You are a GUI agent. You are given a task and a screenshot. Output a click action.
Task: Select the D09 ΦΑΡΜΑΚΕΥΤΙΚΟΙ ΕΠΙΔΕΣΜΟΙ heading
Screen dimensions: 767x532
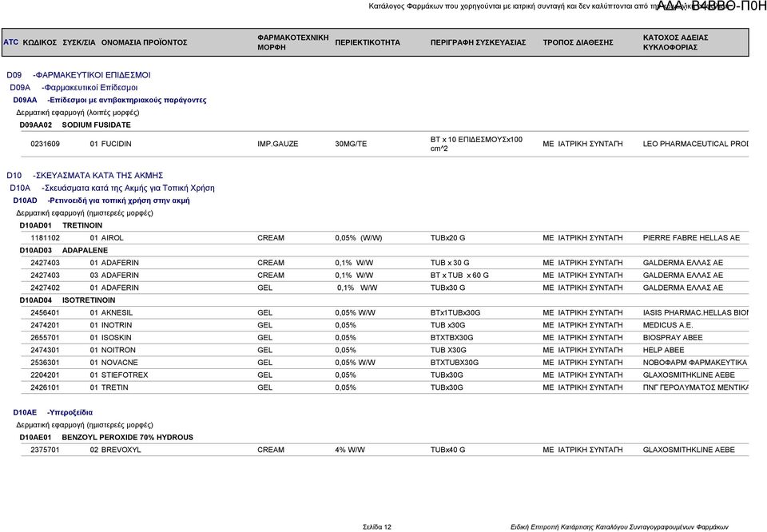point(78,75)
